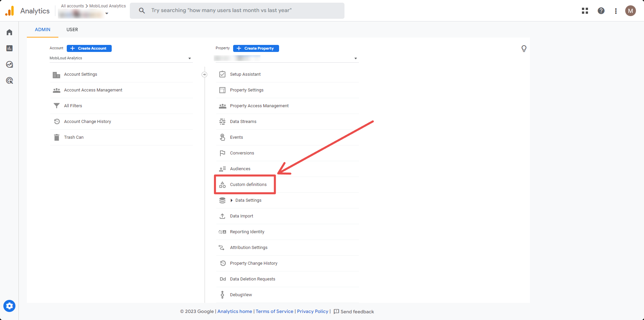Click the lightbulb insights icon
644x320 pixels.
[x=524, y=49]
